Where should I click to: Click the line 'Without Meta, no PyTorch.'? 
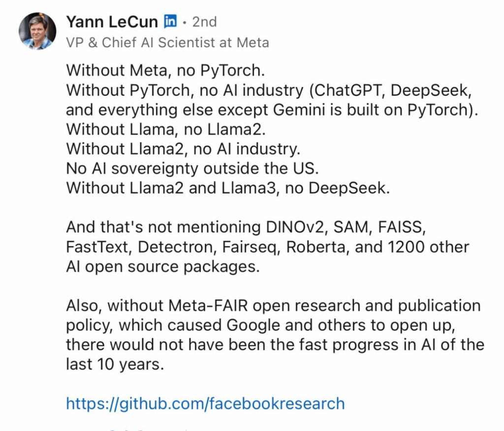[x=165, y=70]
